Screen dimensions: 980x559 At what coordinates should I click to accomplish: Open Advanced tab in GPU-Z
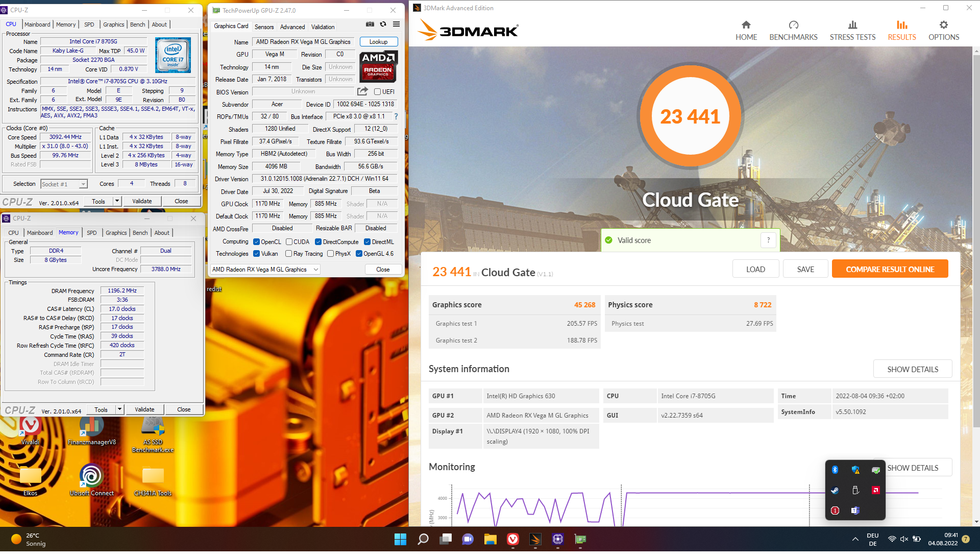[x=292, y=27]
